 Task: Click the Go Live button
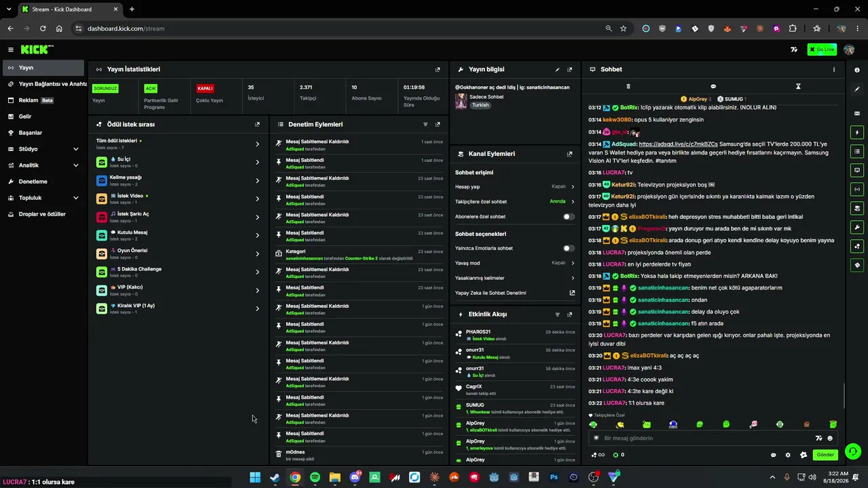click(822, 49)
